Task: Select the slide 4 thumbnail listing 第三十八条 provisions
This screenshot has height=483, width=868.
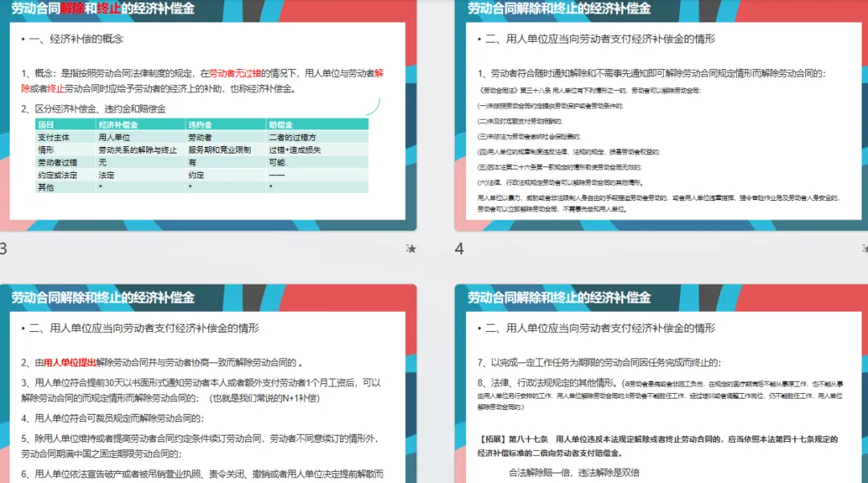Action: click(x=661, y=115)
